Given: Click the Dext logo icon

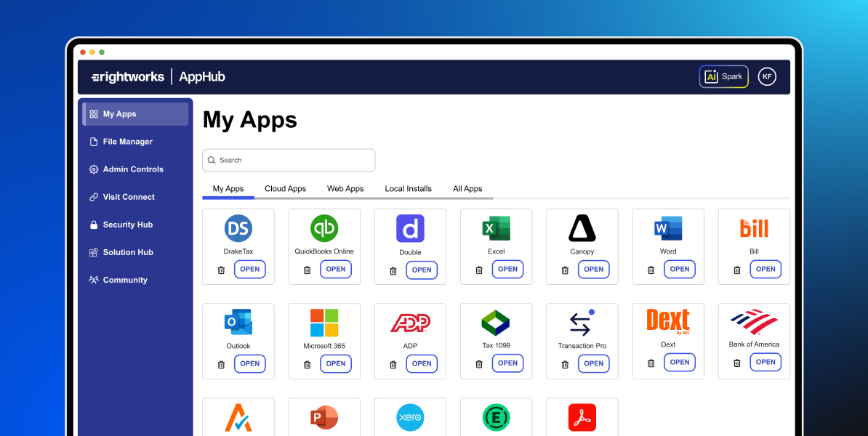Looking at the screenshot, I should point(668,322).
